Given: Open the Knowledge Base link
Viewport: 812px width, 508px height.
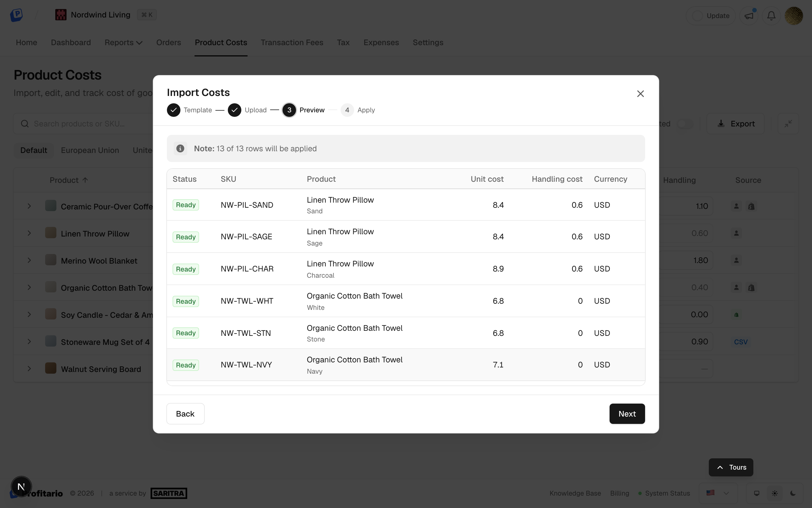Looking at the screenshot, I should [575, 493].
